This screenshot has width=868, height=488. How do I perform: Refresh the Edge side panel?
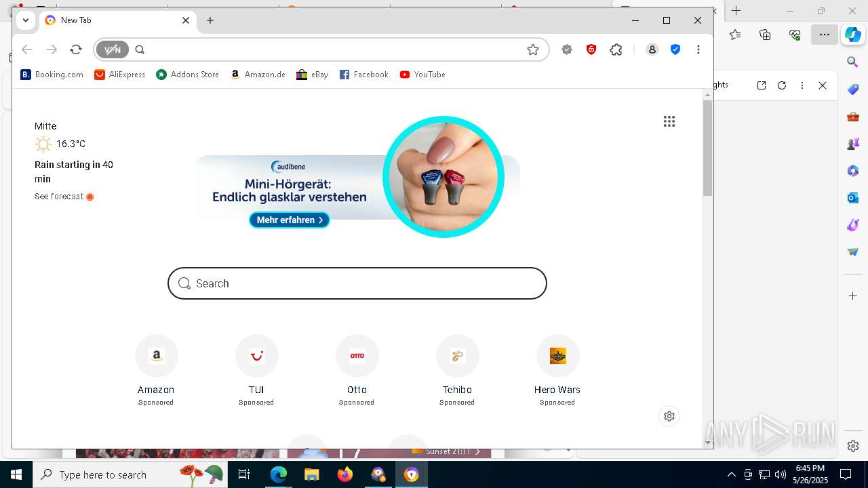point(782,85)
